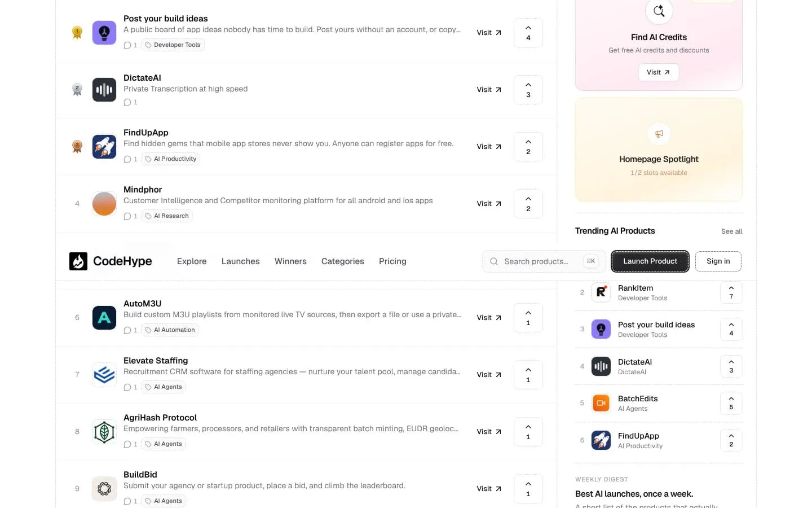Image resolution: width=812 pixels, height=508 pixels.
Task: Upvote RankItem in Trending list
Action: point(731,292)
